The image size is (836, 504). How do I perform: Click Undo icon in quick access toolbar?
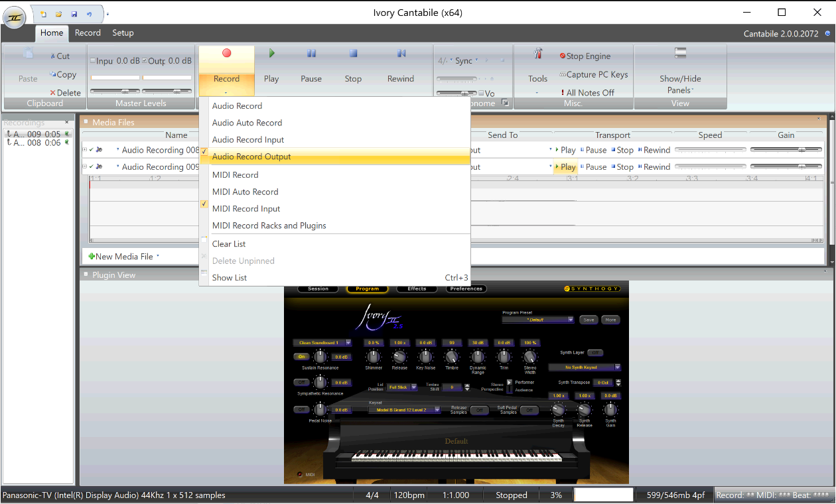pyautogui.click(x=89, y=14)
